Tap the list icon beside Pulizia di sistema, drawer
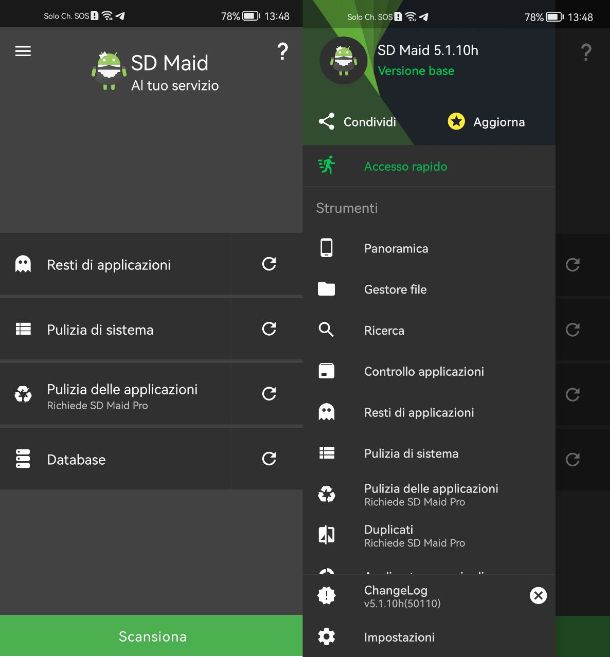610x657 pixels. 326,453
